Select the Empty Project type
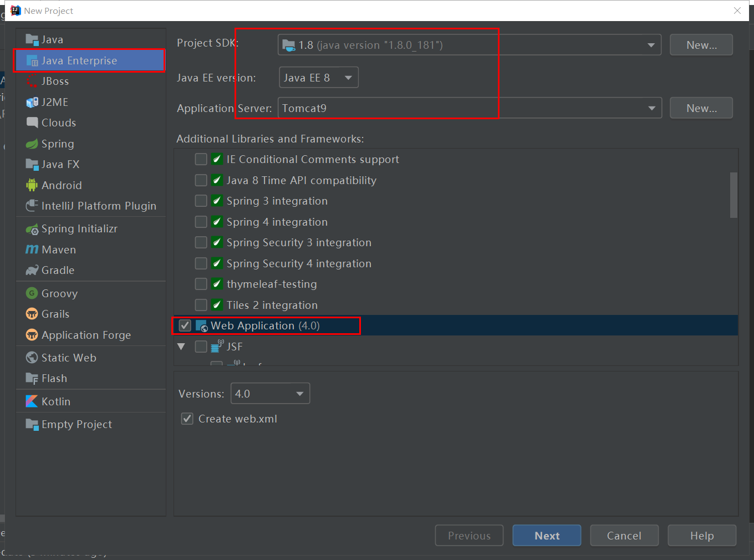Screen dimensions: 754x560 (91, 424)
